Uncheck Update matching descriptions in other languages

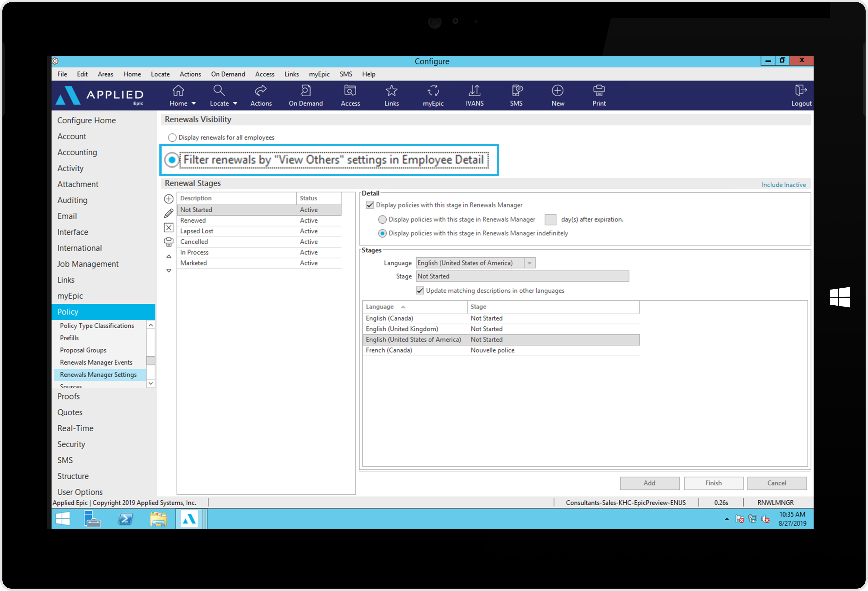[x=420, y=291]
